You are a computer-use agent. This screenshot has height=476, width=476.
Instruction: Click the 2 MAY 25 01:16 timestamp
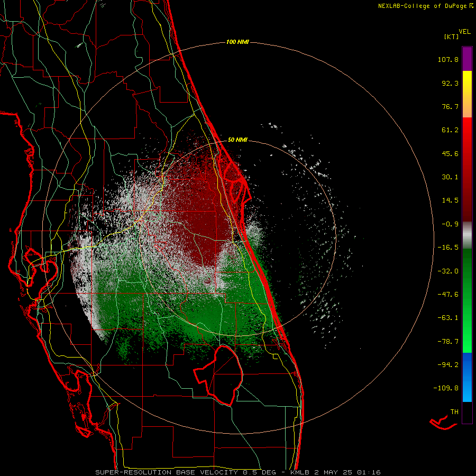pyautogui.click(x=347, y=472)
